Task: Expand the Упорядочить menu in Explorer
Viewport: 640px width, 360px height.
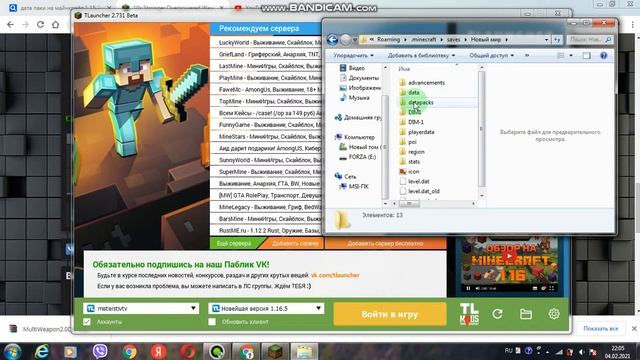Action: pos(353,56)
